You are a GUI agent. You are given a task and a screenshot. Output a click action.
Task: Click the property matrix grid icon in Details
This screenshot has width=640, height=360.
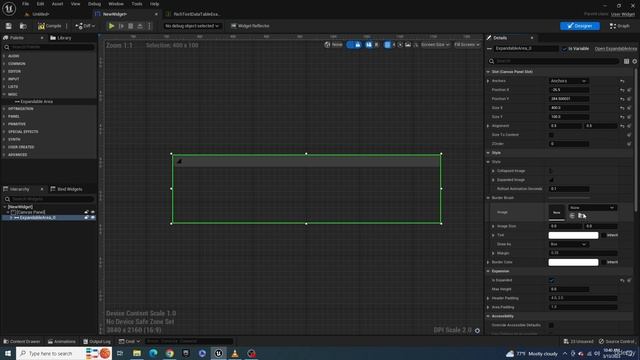click(x=627, y=61)
